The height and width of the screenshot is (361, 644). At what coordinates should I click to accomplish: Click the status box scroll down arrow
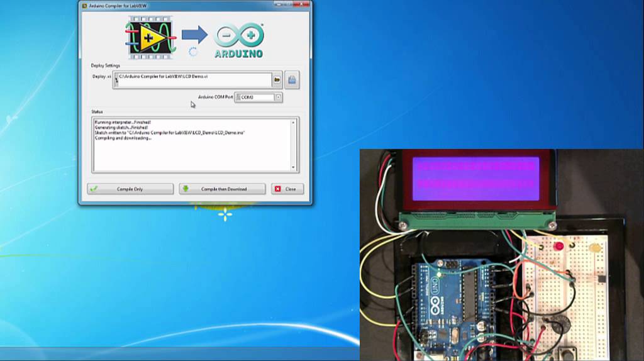pyautogui.click(x=293, y=167)
